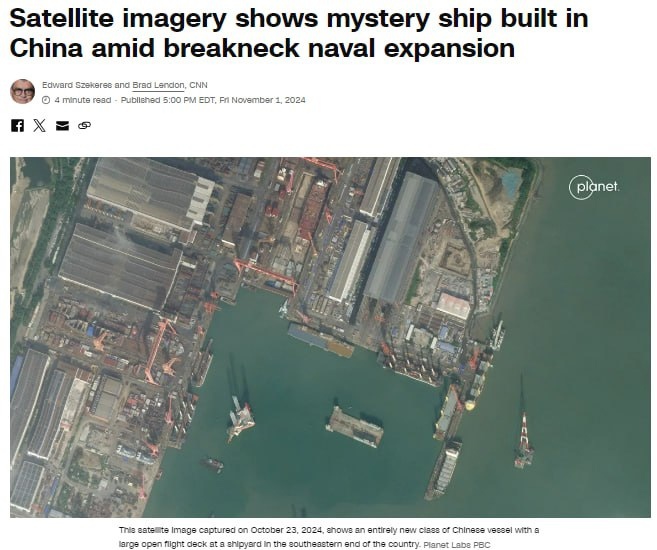This screenshot has height=550, width=657.
Task: Click the article headline text
Action: [299, 33]
